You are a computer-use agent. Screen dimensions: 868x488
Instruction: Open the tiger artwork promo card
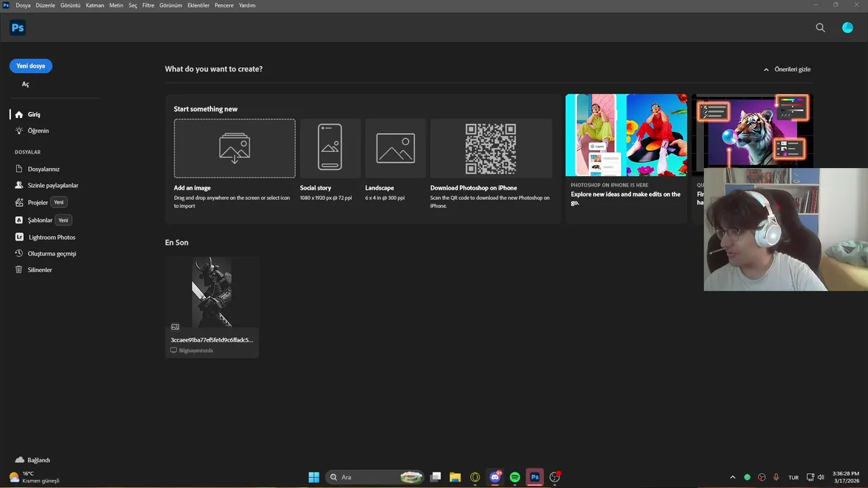(752, 131)
